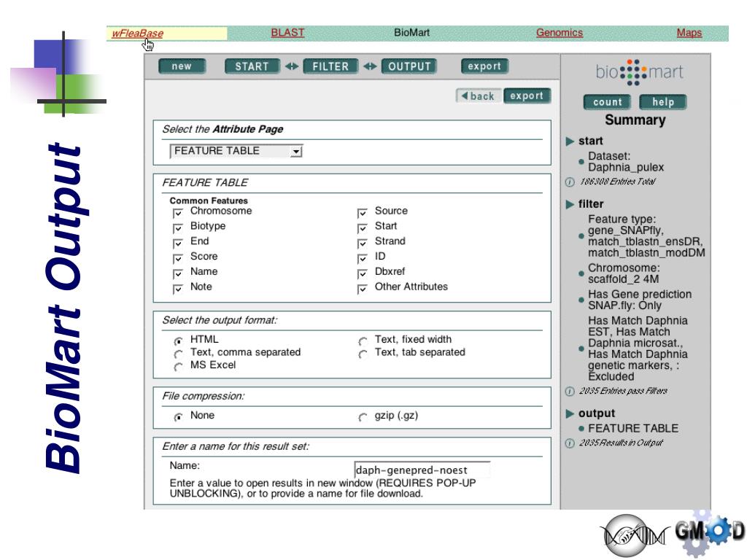Open the BLAST link
747x560 pixels.
click(287, 32)
